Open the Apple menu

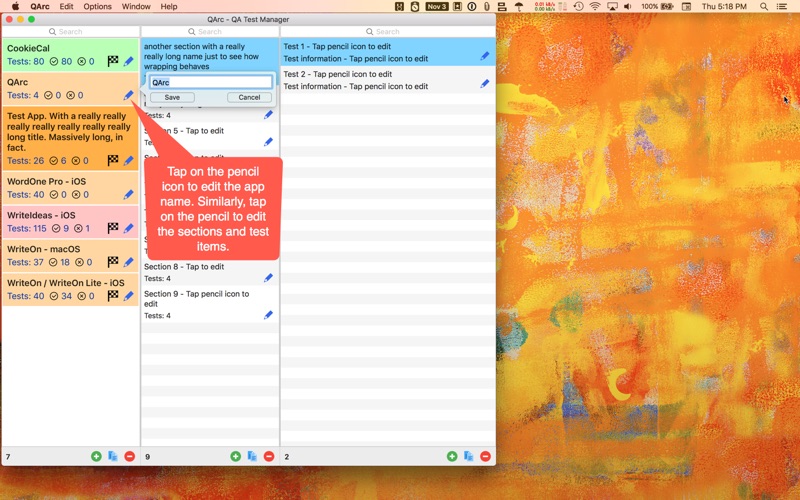(x=15, y=7)
